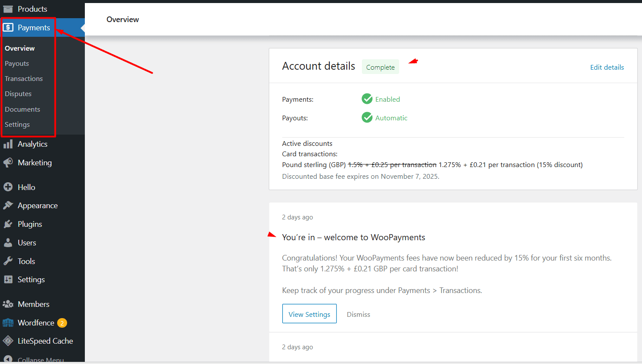Click the Analytics bar chart icon
Screen dimensions: 642x364
pos(8,144)
